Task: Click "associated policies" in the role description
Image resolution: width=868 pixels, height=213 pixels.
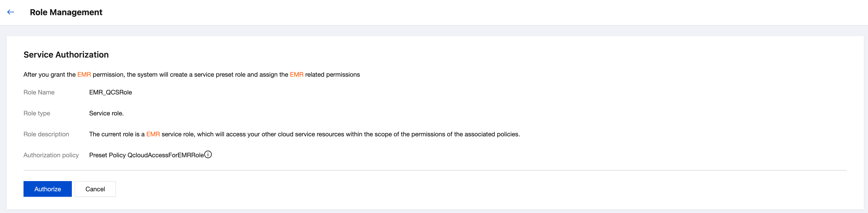Action: [x=492, y=134]
